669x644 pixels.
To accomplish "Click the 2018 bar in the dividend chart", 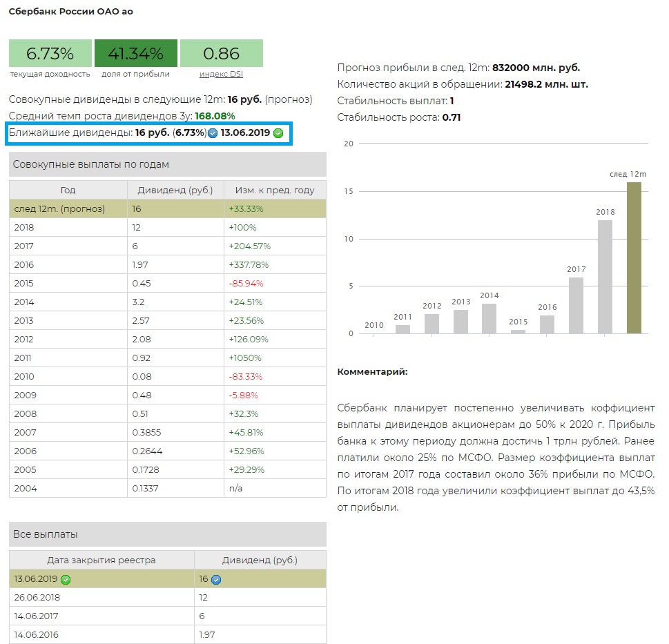I will 605,277.
